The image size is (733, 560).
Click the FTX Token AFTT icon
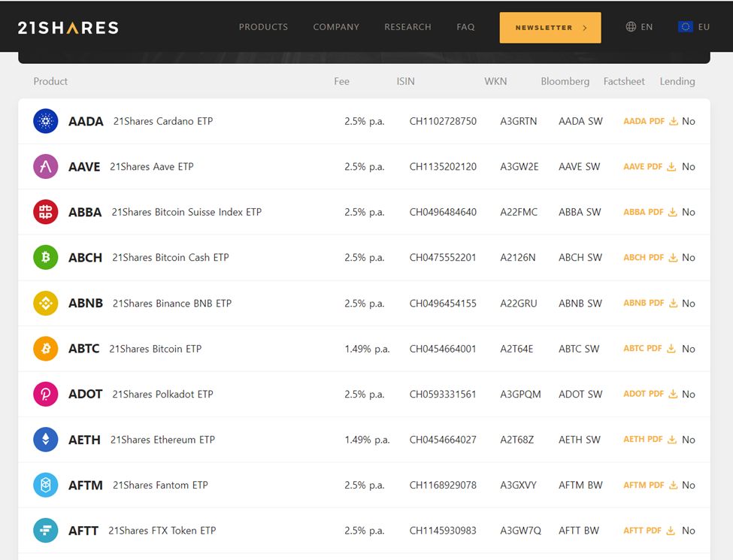[x=46, y=531]
